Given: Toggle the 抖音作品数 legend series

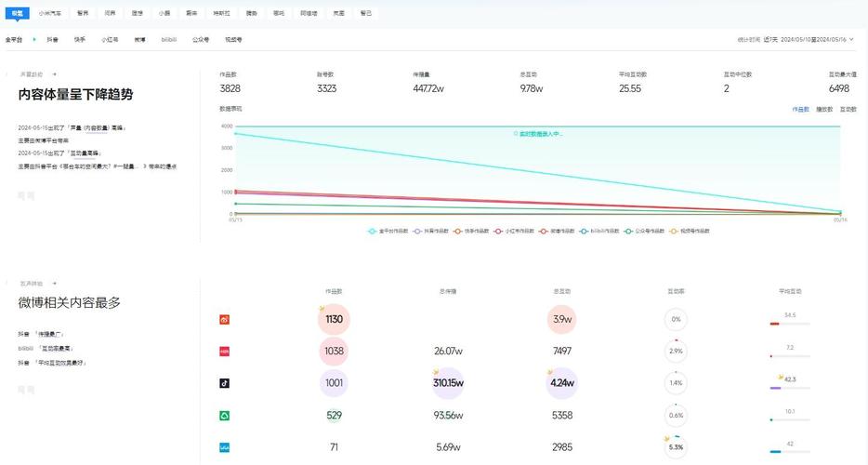Looking at the screenshot, I should click(433, 231).
